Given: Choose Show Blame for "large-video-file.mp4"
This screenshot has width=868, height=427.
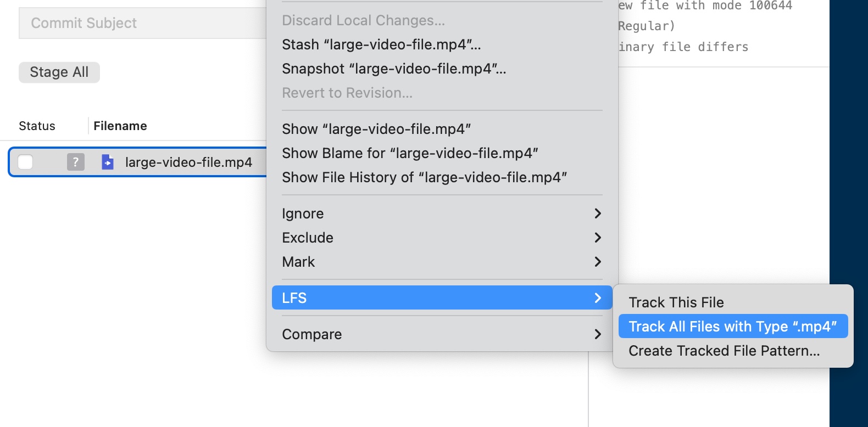Looking at the screenshot, I should click(410, 153).
